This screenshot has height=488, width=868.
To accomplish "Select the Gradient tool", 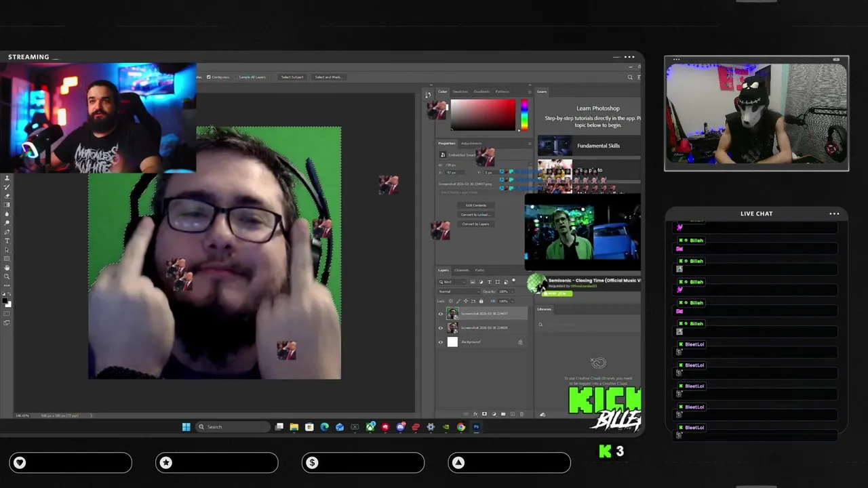I will (x=7, y=205).
